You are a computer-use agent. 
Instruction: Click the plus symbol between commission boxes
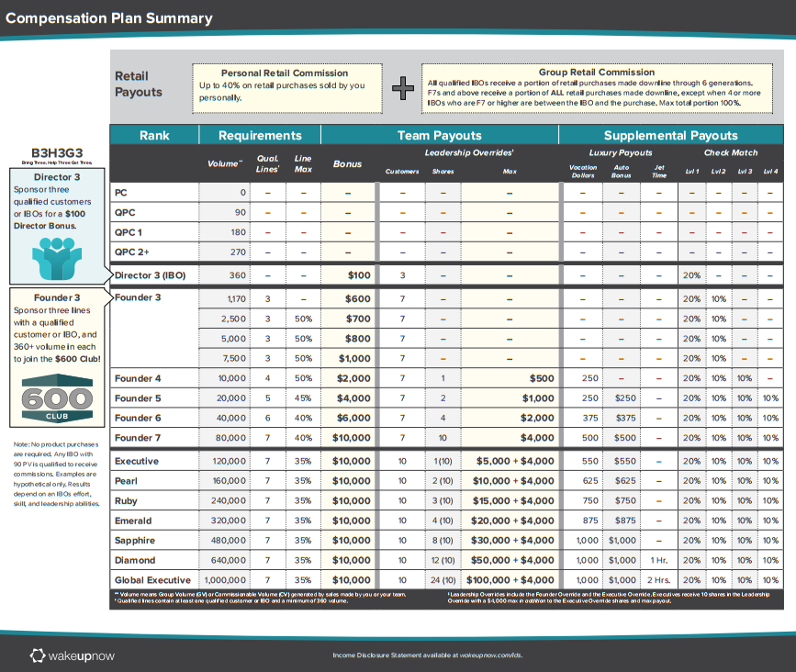[402, 88]
